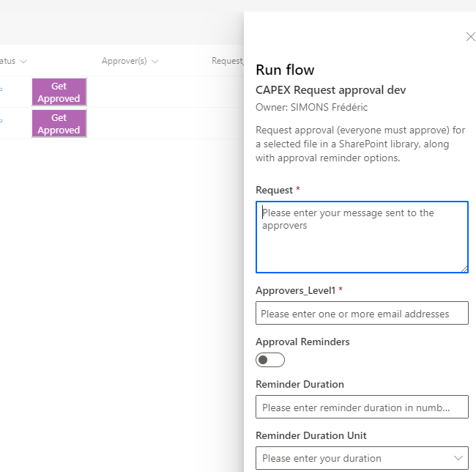Image resolution: width=476 pixels, height=472 pixels.
Task: Click the Owner: SIMONS Frédéric text
Action: click(312, 107)
